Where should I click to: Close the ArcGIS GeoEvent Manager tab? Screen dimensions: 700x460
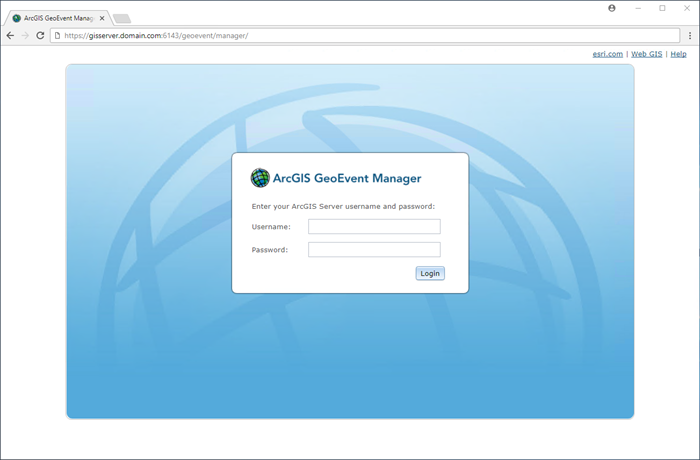(x=102, y=18)
